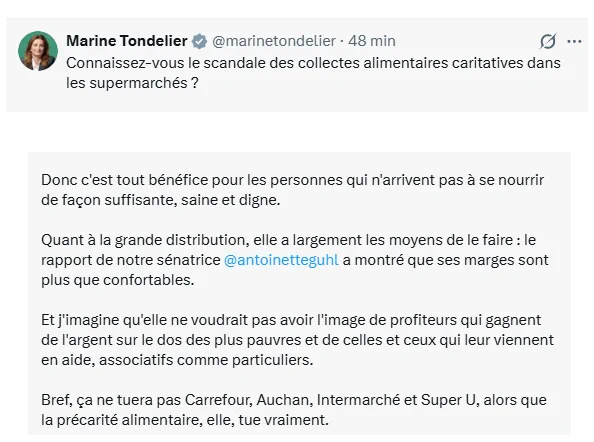
Task: Click the line 'de façon suffisante, saine et digne'
Action: point(161,200)
